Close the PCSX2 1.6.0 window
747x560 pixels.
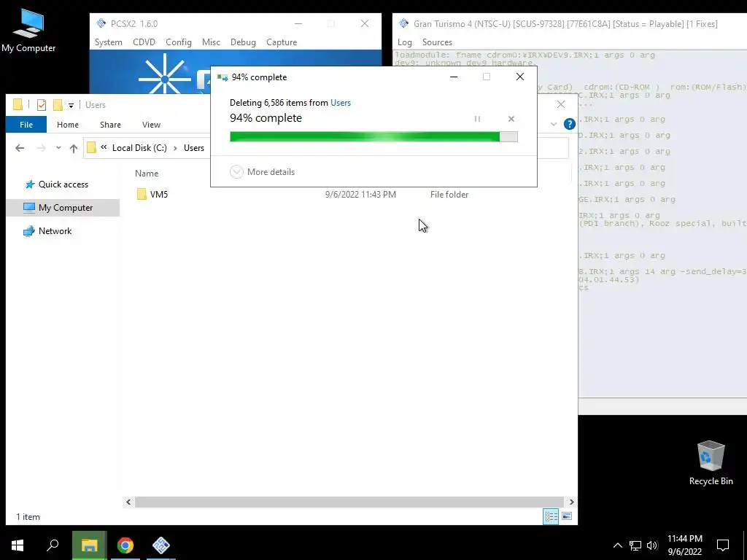[x=365, y=23]
